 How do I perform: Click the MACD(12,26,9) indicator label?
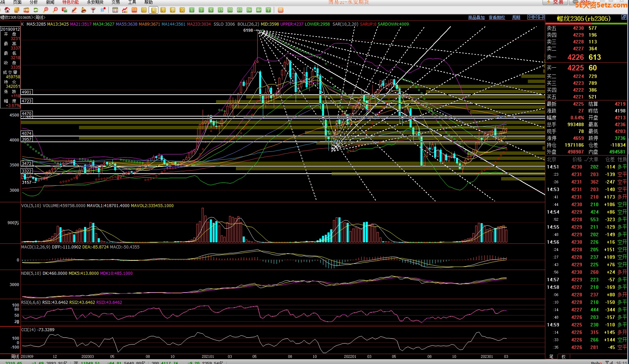[36, 247]
